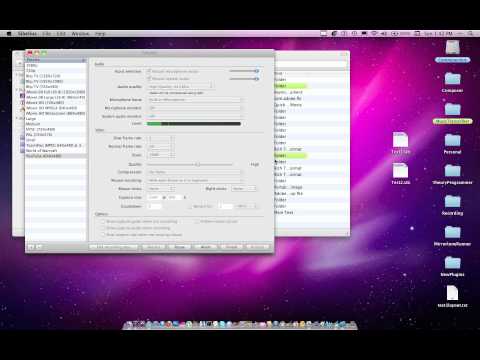Click the Pause button
The image size is (480, 360).
coord(180,247)
